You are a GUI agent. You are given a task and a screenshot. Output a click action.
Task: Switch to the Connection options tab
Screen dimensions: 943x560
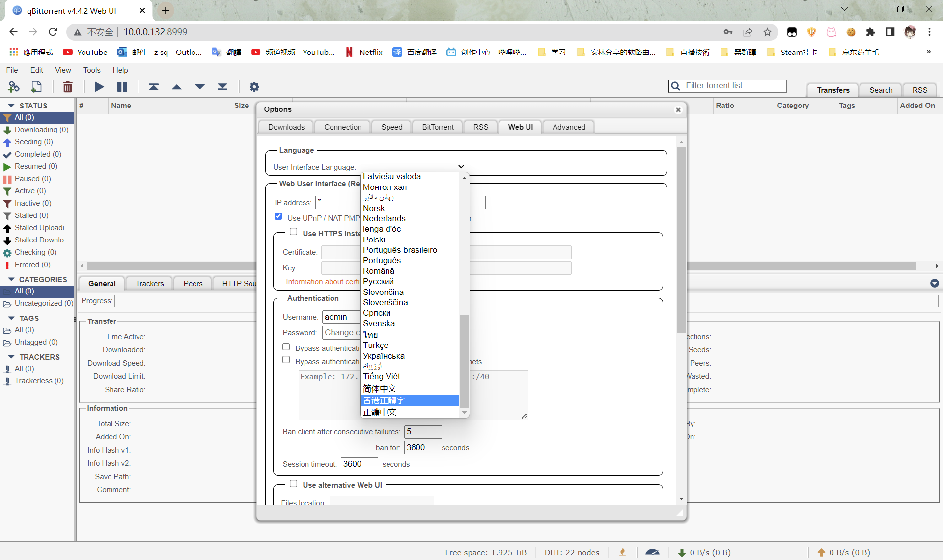[342, 127]
